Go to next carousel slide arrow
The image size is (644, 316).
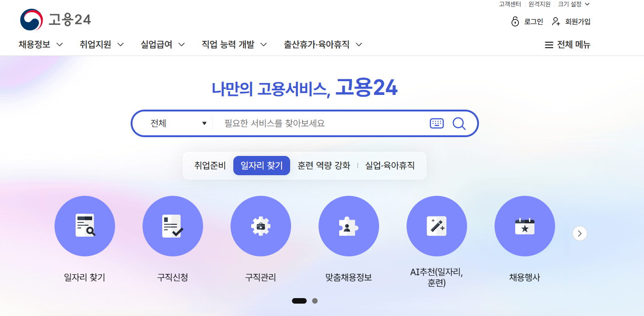tap(580, 233)
